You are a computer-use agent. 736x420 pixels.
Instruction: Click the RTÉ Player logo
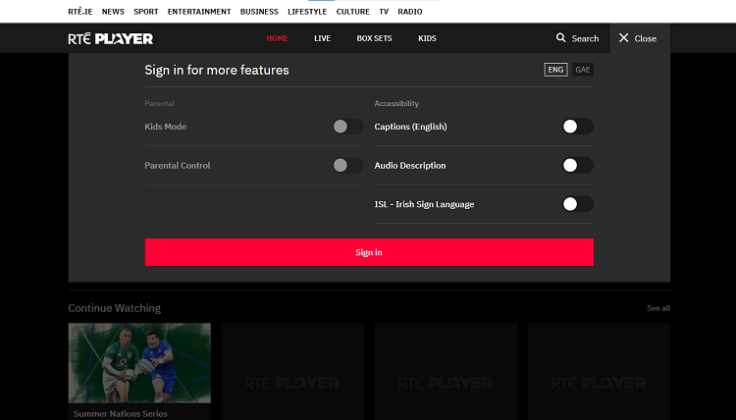(110, 38)
